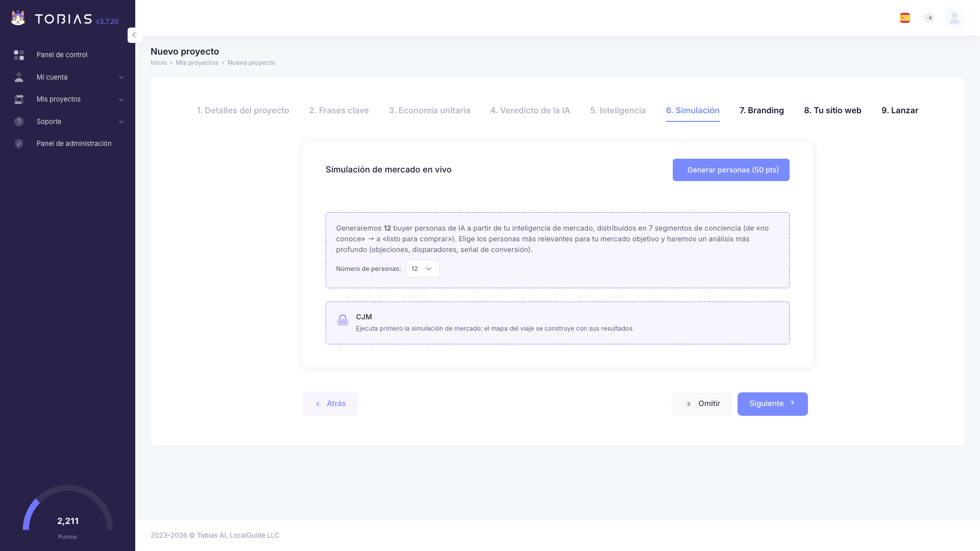Open the user profile avatar menu

954,18
